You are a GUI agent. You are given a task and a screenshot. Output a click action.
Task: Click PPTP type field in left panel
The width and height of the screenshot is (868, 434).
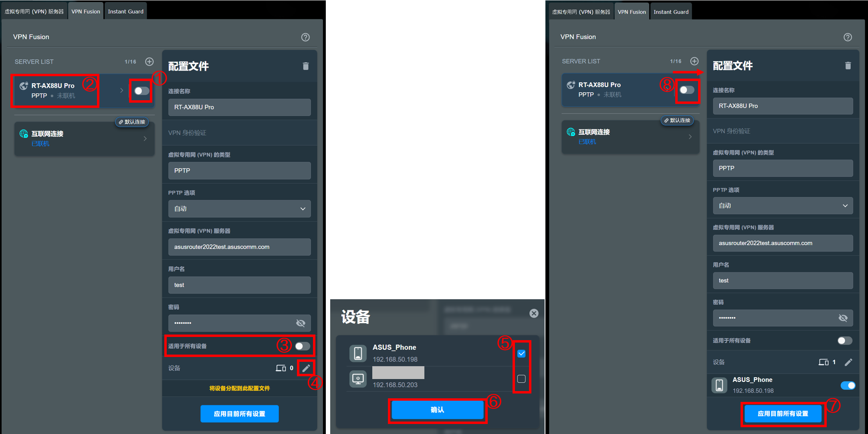pos(240,170)
